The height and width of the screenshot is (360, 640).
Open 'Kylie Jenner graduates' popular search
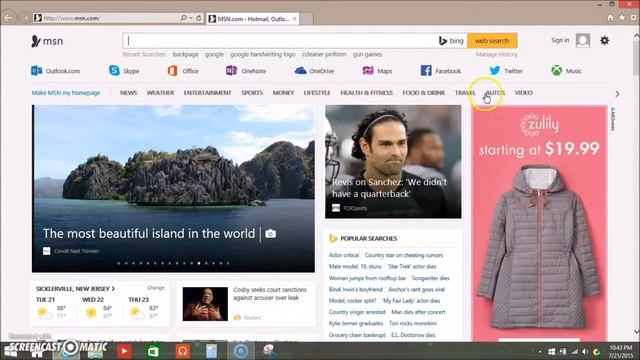pos(356,323)
